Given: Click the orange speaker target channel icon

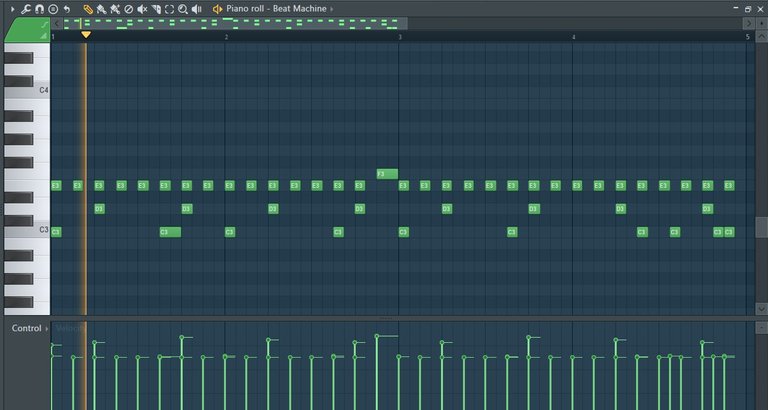Looking at the screenshot, I should pos(217,9).
